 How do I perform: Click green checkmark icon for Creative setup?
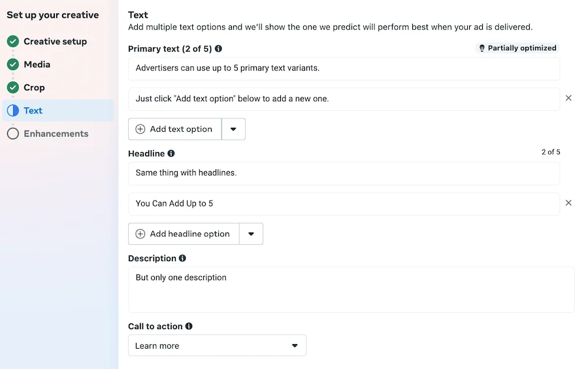[13, 41]
